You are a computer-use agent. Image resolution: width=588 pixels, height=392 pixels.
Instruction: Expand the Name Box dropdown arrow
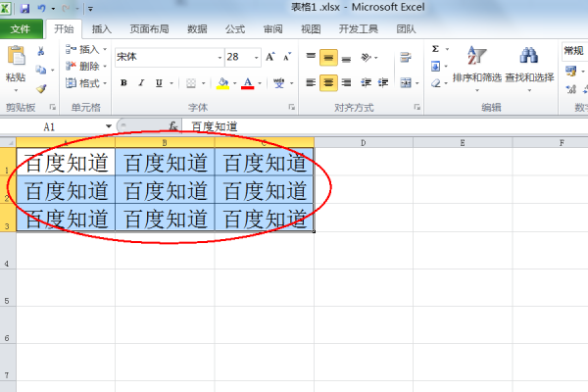point(109,126)
